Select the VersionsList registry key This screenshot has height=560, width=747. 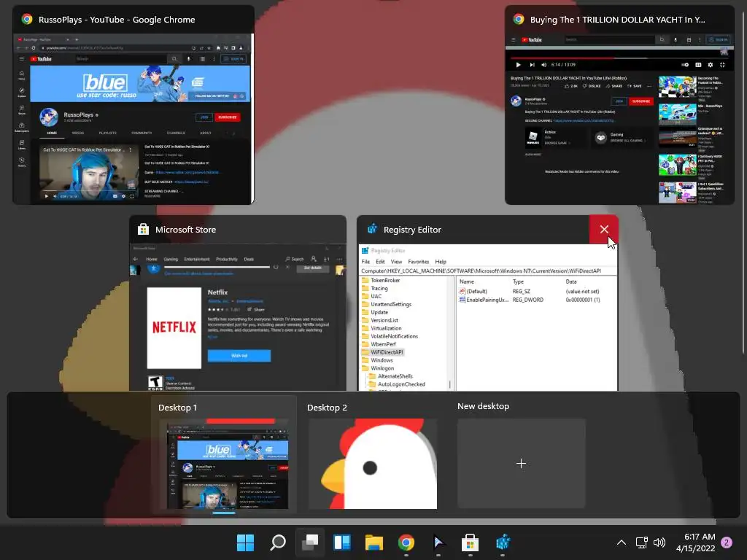pyautogui.click(x=384, y=321)
